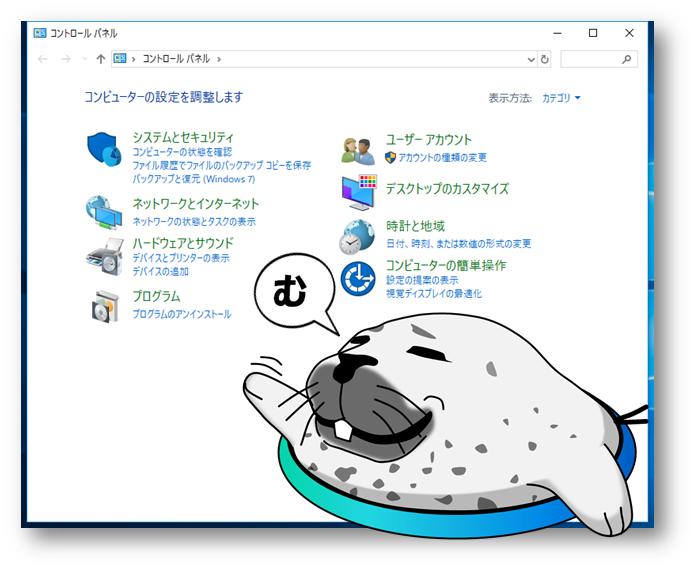Open the System and Security shield icon

(x=104, y=149)
